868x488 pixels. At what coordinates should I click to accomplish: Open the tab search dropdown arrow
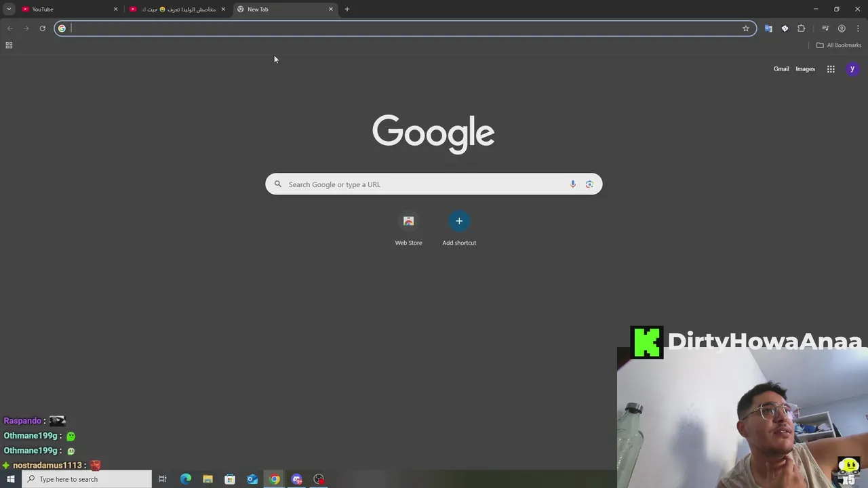(9, 9)
